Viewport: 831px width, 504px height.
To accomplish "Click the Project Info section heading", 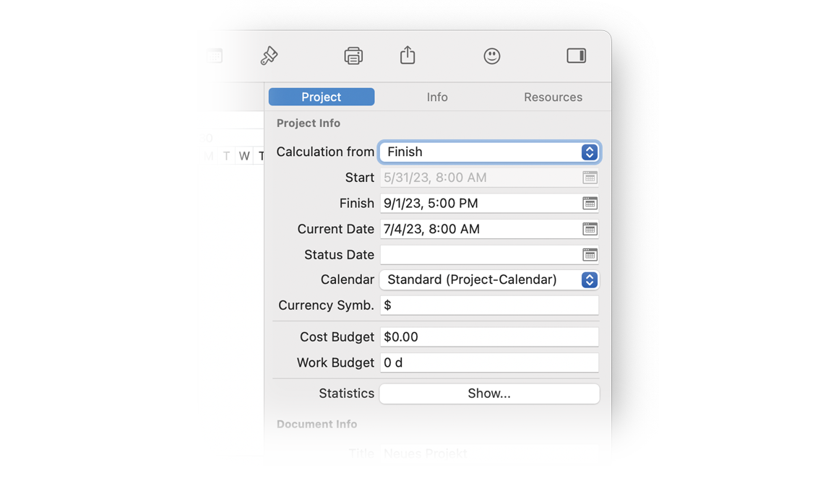I will [x=309, y=123].
